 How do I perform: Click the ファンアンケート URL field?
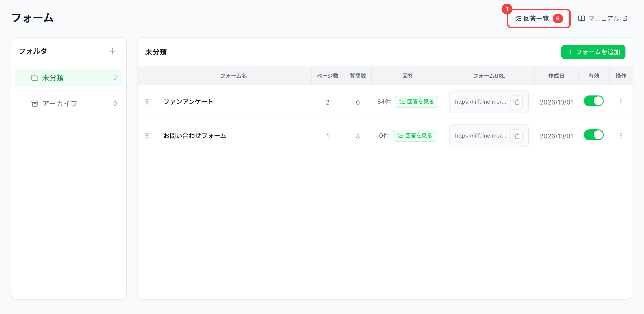pos(488,102)
